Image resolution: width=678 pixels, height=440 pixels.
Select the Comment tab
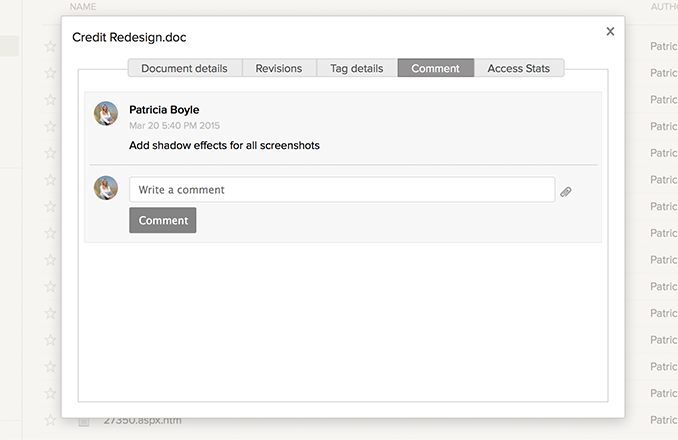(435, 68)
